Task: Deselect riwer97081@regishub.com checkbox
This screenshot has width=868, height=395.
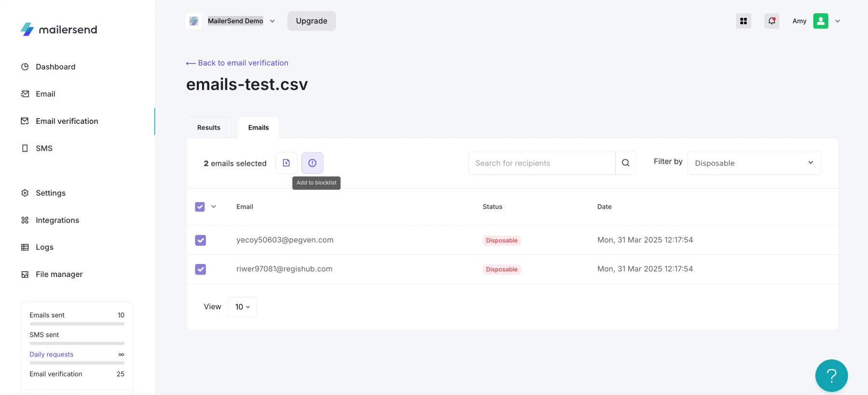Action: [201, 269]
